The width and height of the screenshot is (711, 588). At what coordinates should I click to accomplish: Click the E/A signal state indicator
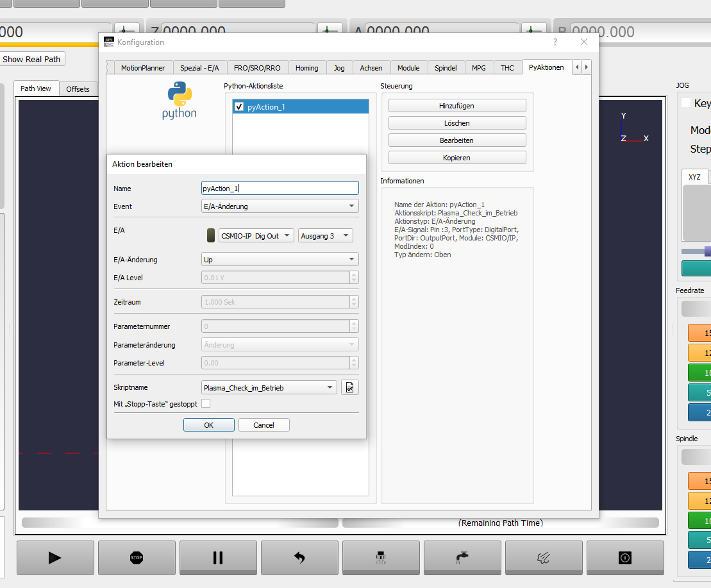pyautogui.click(x=211, y=235)
